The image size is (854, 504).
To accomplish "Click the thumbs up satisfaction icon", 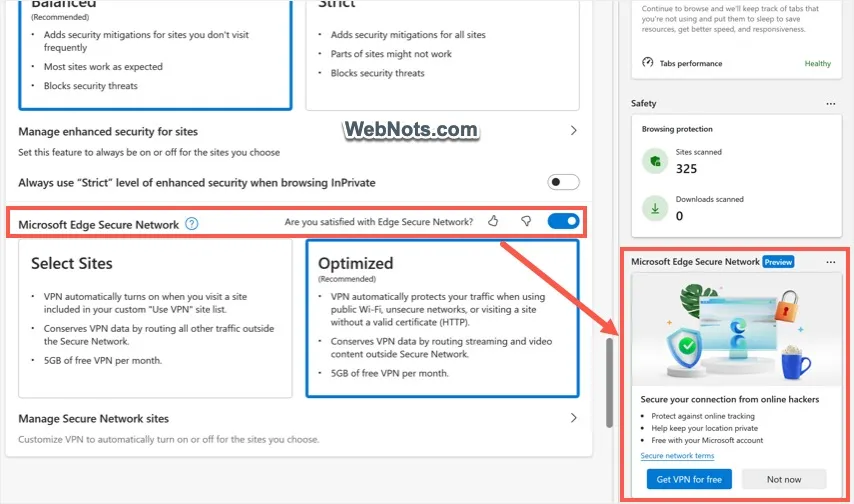I will 493,221.
